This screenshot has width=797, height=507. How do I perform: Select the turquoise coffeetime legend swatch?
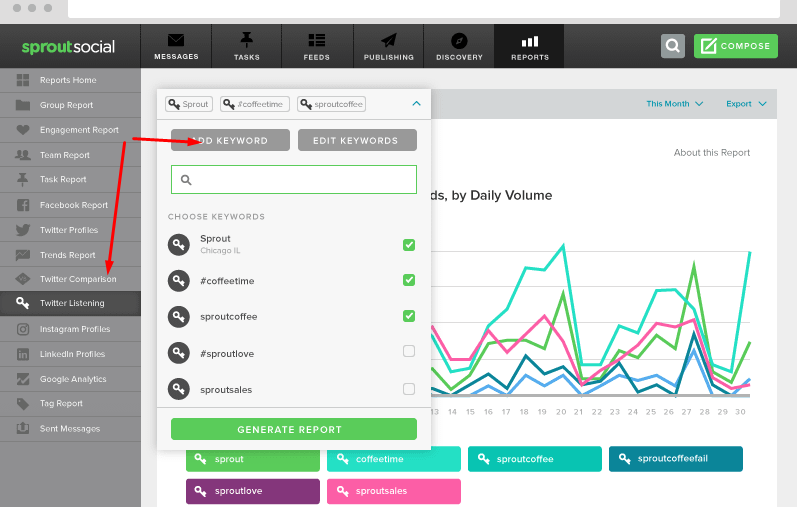tap(394, 459)
